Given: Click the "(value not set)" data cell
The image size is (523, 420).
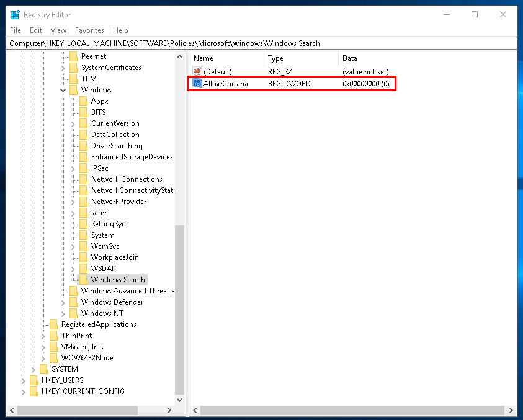Looking at the screenshot, I should click(365, 72).
